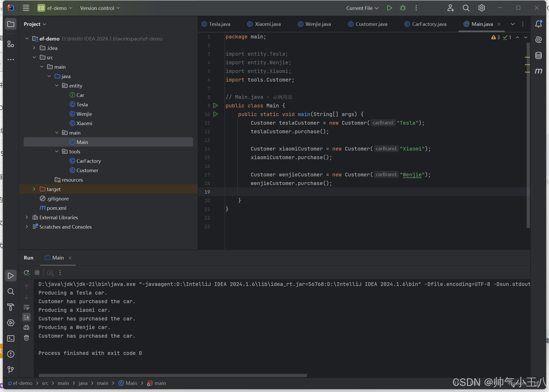Screen dimensions: 549x392
Task: Toggle the Project tool window folder icon
Action: tap(11, 24)
